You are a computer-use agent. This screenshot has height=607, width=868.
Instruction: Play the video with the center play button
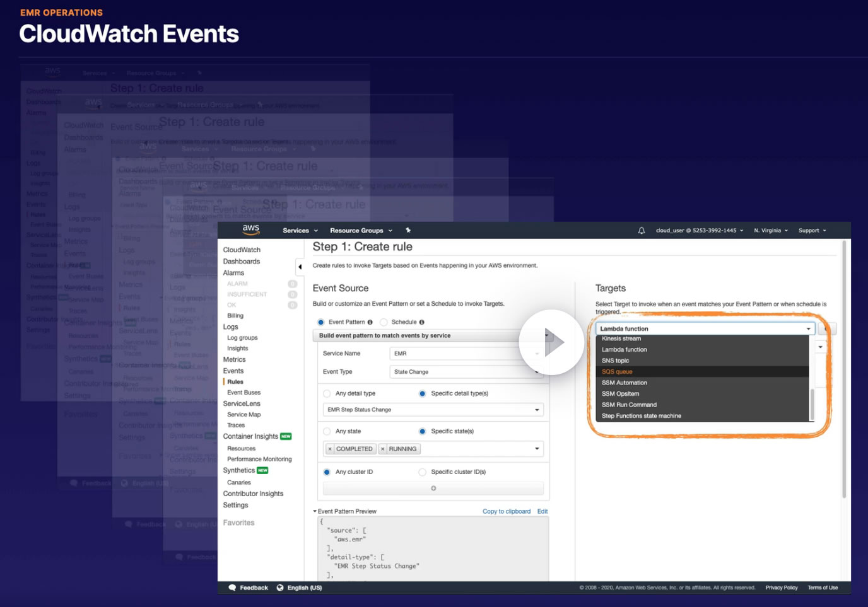(x=551, y=342)
